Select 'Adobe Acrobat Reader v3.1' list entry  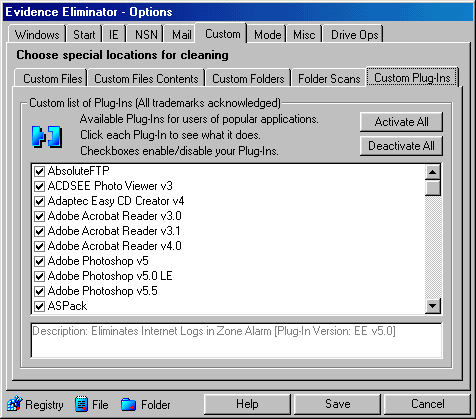114,231
